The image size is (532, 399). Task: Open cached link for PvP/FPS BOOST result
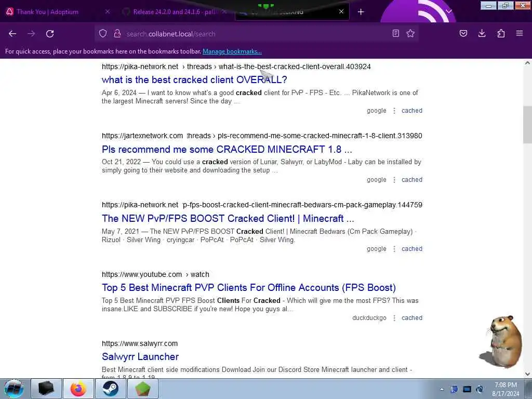click(412, 249)
